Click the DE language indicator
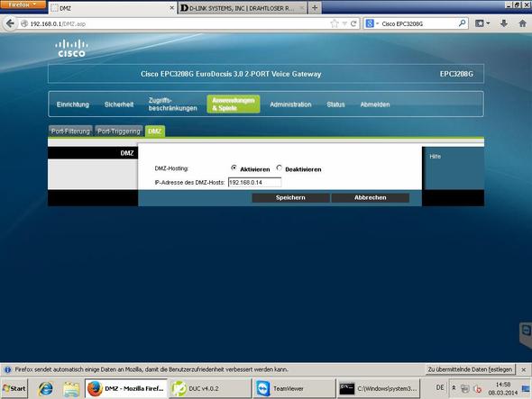Viewport: 532px width, 399px height. (440, 387)
